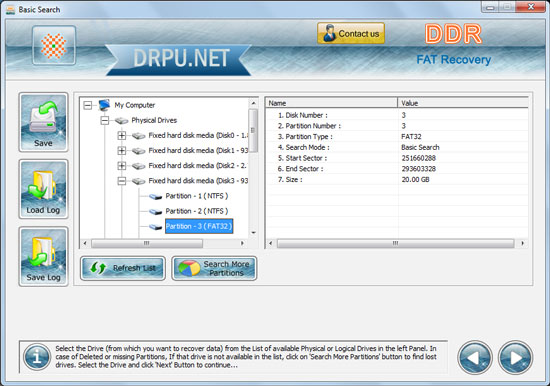Expand the Disk1 hard disk node

click(x=122, y=151)
